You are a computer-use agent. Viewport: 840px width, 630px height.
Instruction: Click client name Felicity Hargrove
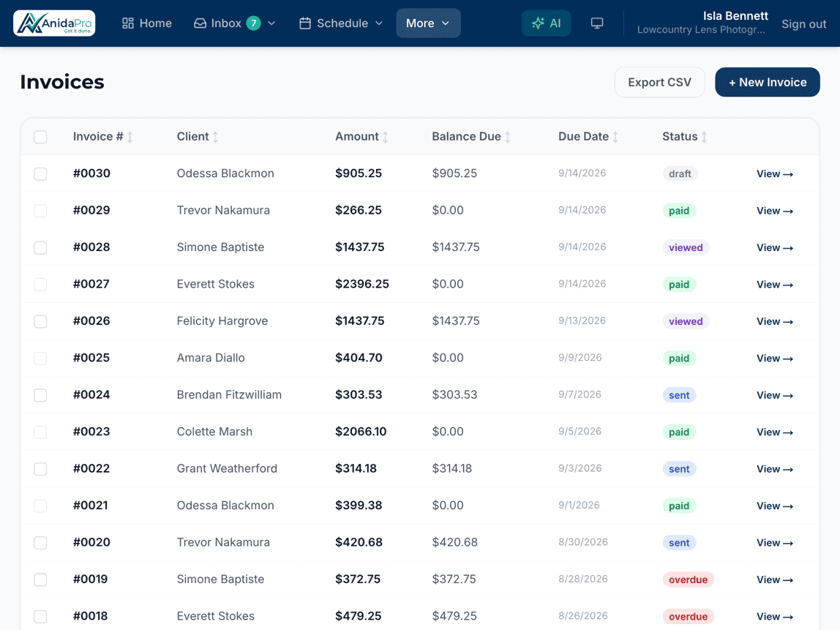coord(222,321)
